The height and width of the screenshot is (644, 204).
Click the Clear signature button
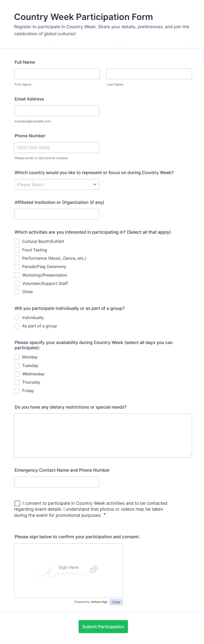tap(116, 602)
